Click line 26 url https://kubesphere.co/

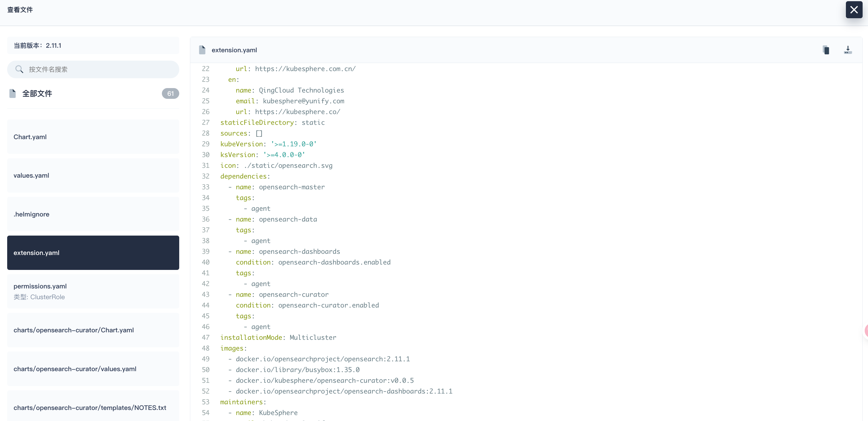point(288,112)
